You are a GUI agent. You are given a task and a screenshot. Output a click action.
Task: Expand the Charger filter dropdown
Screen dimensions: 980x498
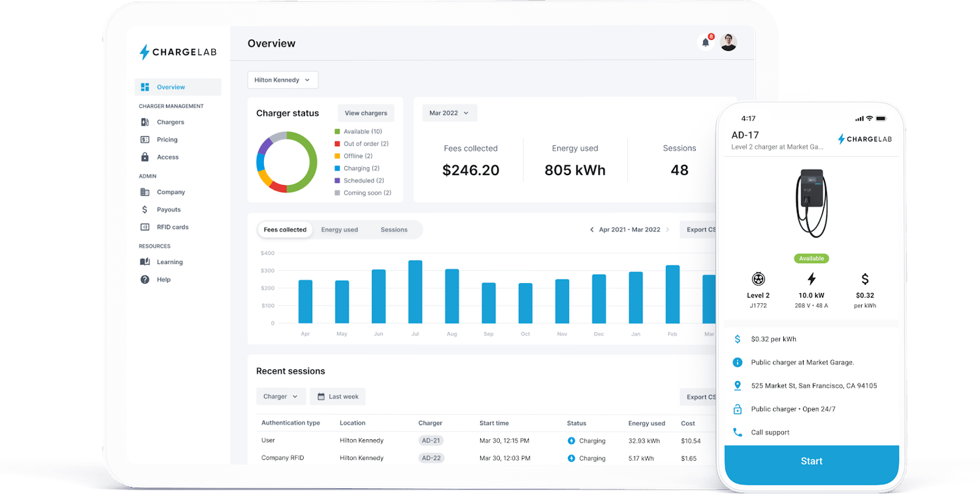[x=281, y=396]
